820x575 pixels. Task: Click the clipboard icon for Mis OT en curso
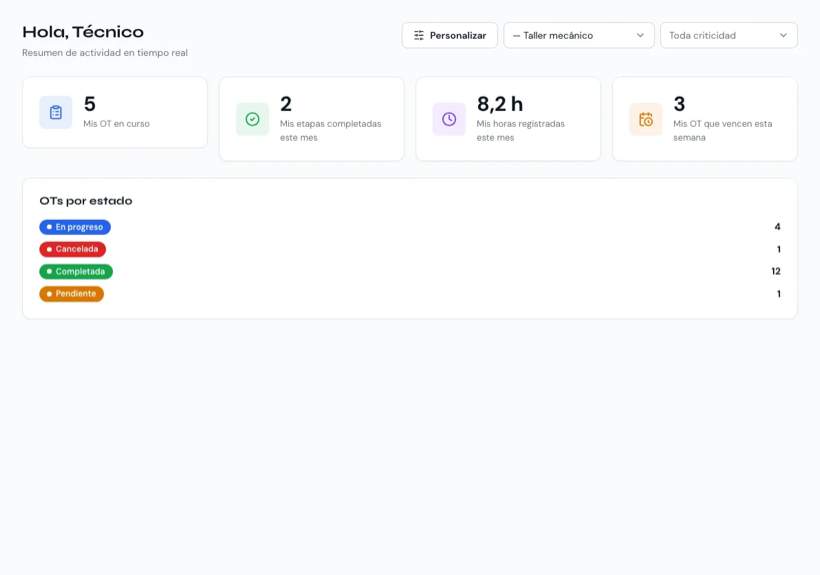coord(56,112)
